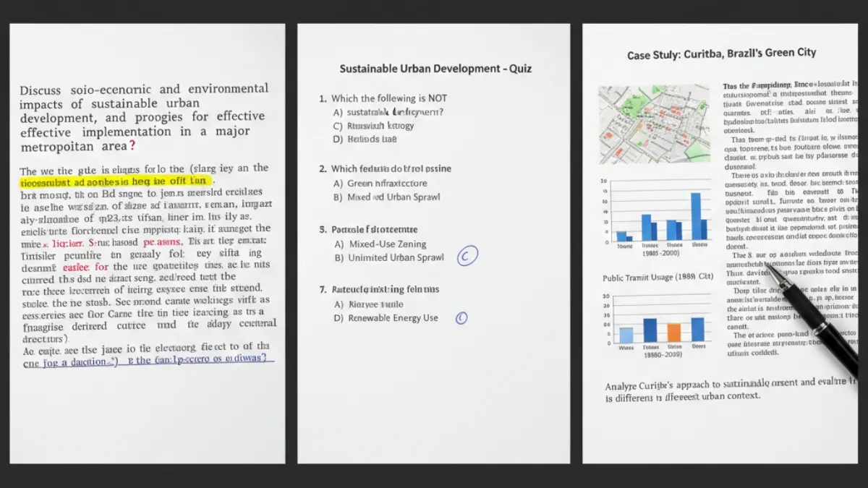The image size is (868, 488).
Task: Select the Sustainable Urban Development - Quiz title
Action: [x=435, y=68]
